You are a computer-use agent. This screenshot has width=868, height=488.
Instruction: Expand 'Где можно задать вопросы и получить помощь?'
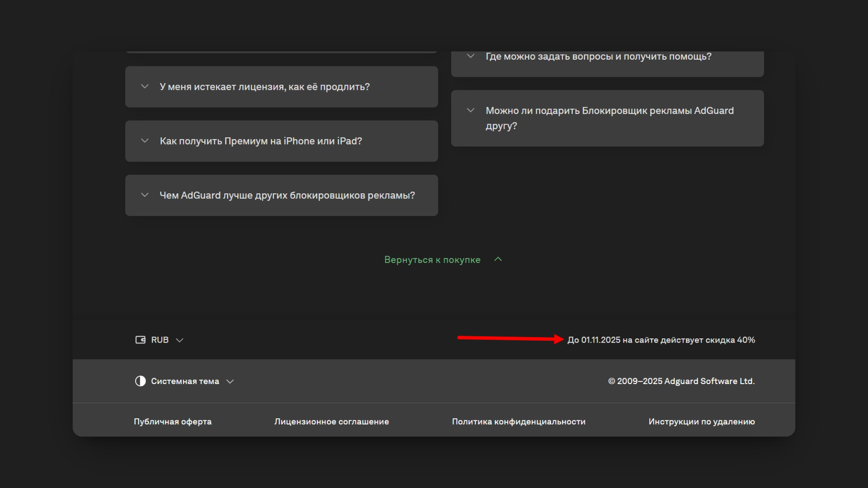point(598,56)
